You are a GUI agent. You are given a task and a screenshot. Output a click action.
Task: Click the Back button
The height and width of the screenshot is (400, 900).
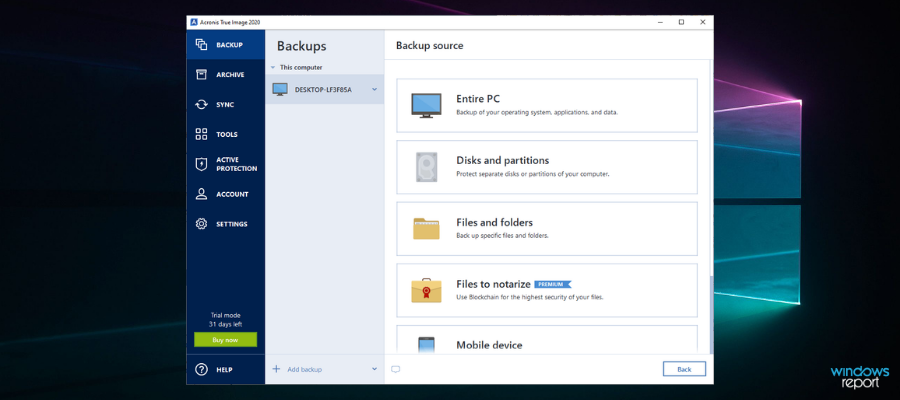(x=684, y=369)
